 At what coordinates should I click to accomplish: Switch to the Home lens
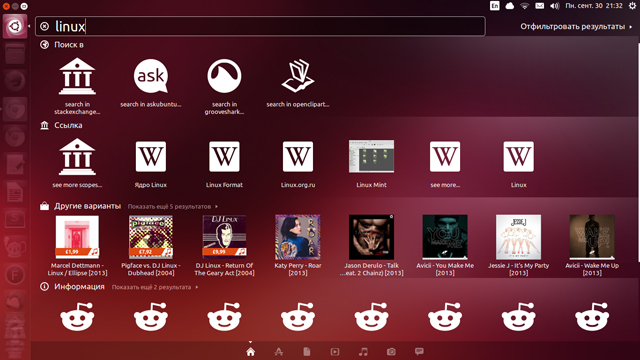coord(251,352)
